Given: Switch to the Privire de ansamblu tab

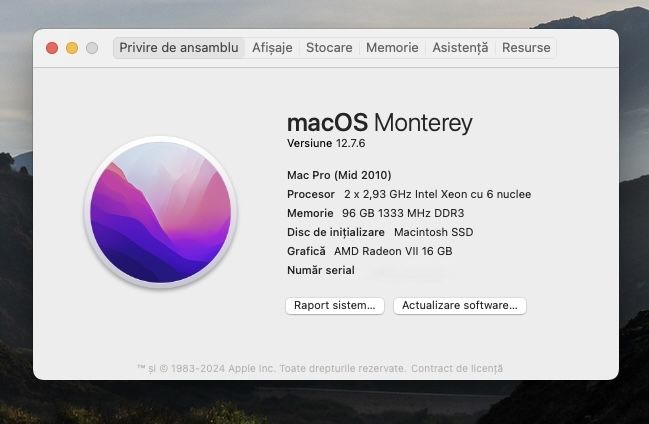Looking at the screenshot, I should [179, 48].
